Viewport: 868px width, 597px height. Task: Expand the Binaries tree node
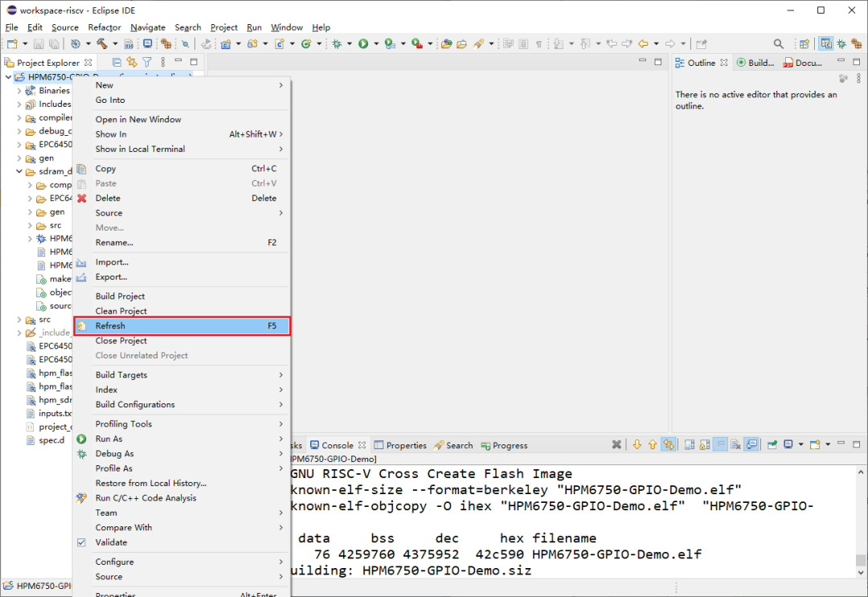(20, 91)
